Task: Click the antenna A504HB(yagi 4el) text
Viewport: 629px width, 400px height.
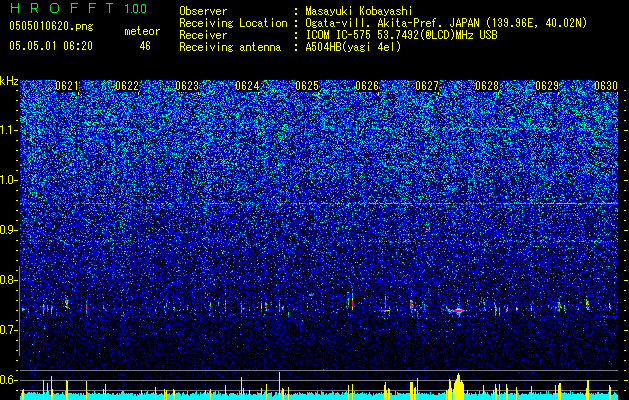Action: 353,47
